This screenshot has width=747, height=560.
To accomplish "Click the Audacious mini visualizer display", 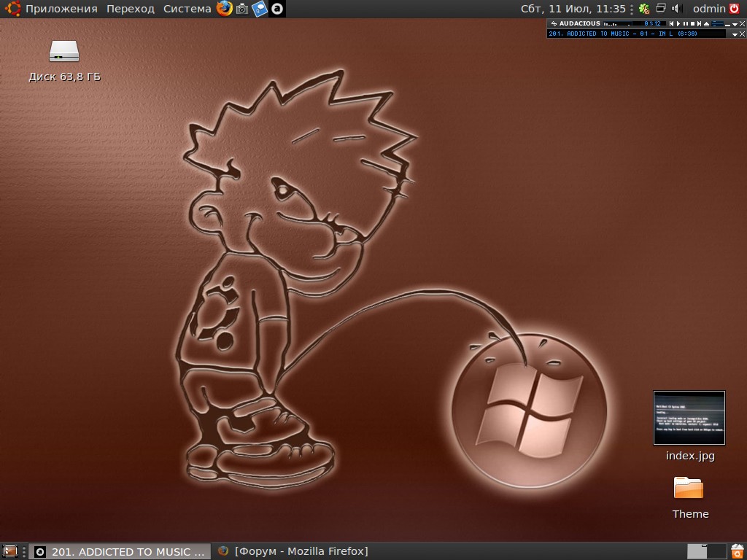I will [x=617, y=24].
